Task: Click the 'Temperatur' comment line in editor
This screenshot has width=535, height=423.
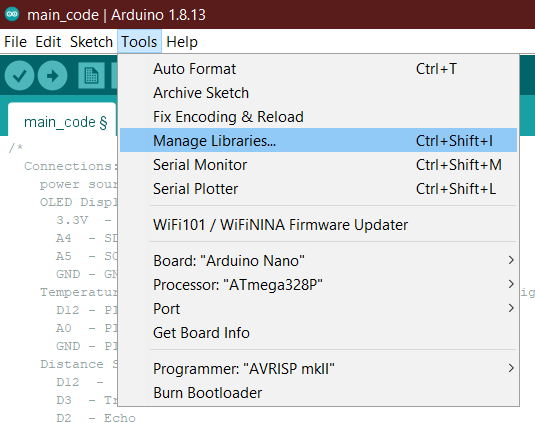Action: [78, 292]
